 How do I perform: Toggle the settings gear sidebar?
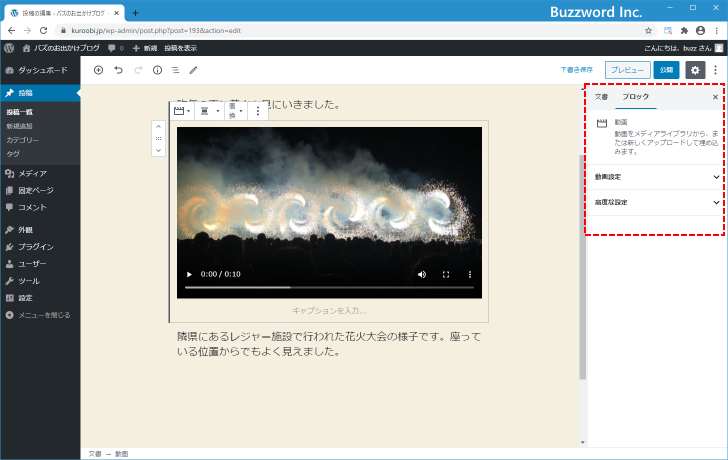coord(695,70)
